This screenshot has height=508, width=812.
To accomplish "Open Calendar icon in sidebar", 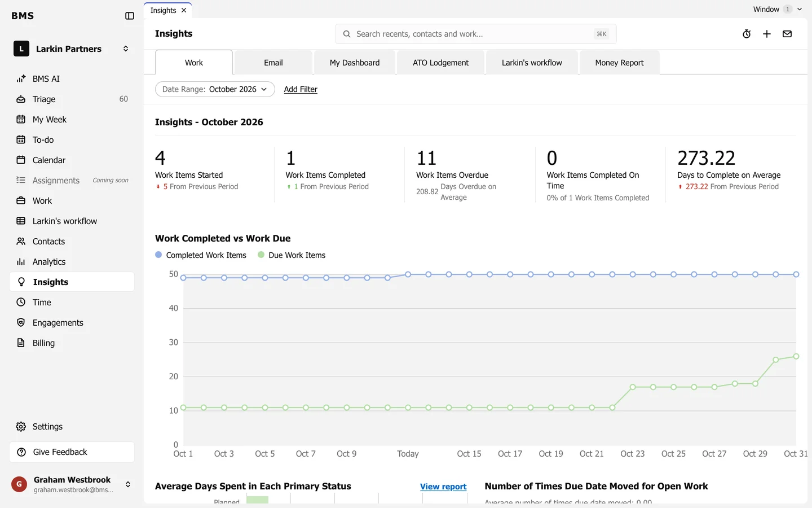I will click(21, 160).
